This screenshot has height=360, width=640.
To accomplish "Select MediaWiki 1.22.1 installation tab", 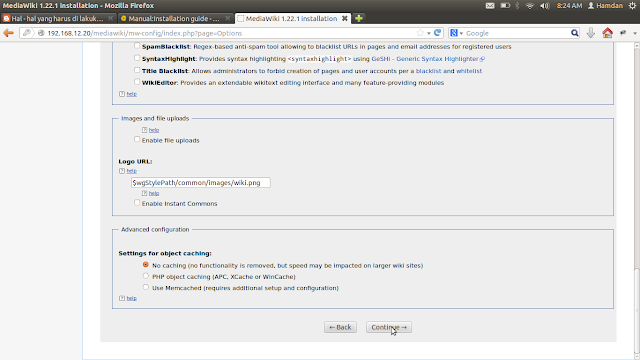I will 291,18.
